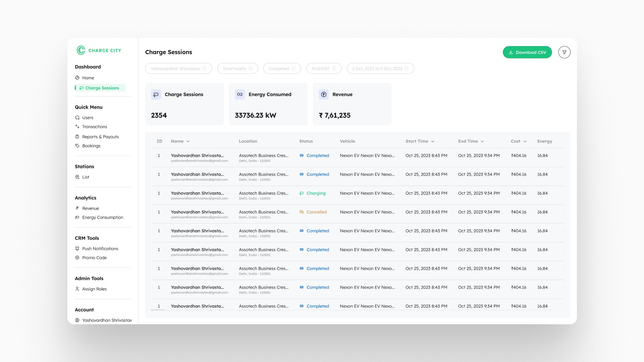This screenshot has width=644, height=362.
Task: Click the Charge Sessions card icon
Action: 156,95
